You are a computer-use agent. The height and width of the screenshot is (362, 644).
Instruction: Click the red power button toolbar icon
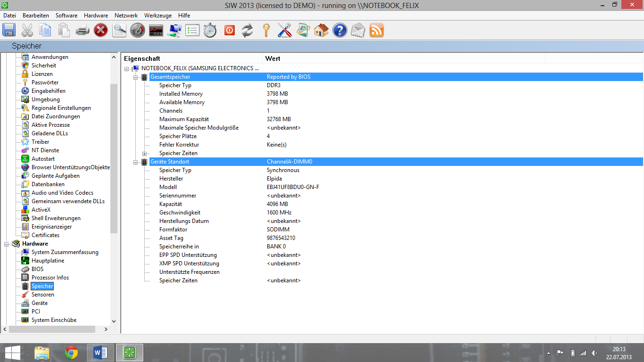[230, 31]
